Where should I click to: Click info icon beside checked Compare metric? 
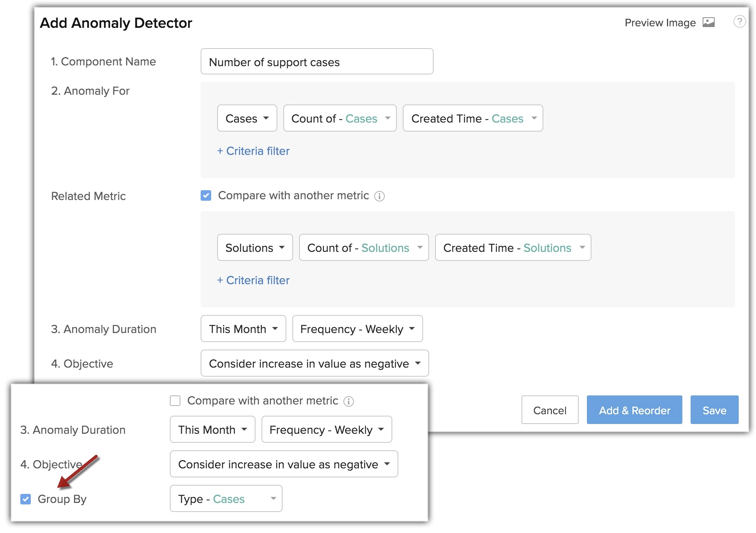tap(380, 196)
